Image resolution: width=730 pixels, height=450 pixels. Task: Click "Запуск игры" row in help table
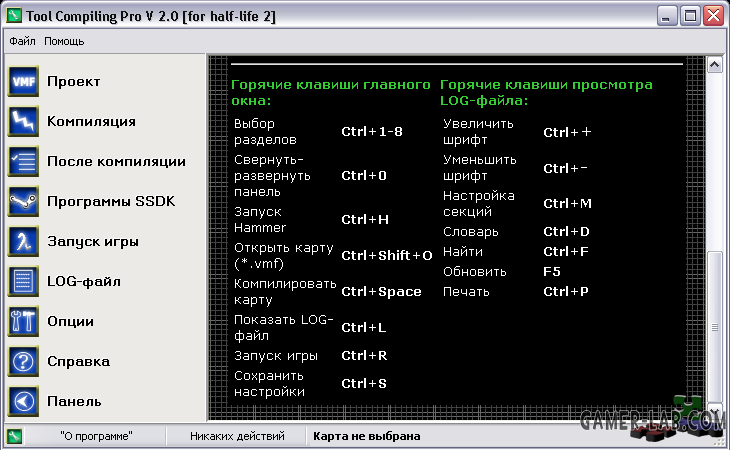pos(276,356)
